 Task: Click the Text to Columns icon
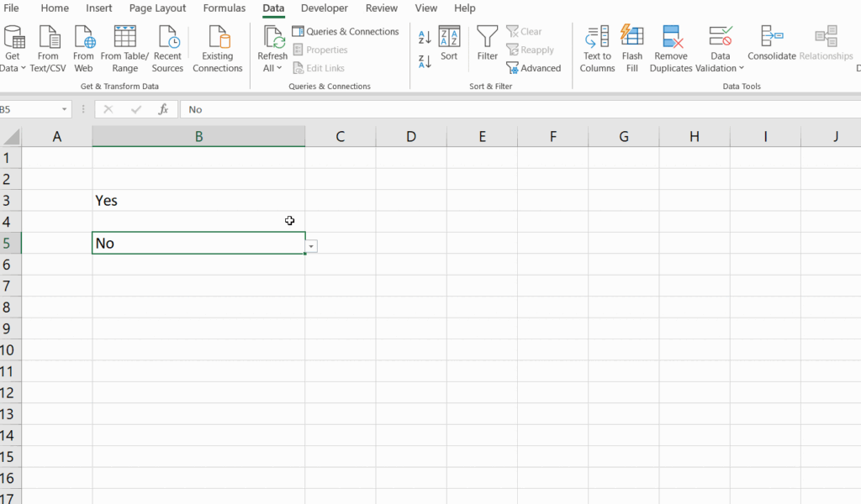[597, 38]
